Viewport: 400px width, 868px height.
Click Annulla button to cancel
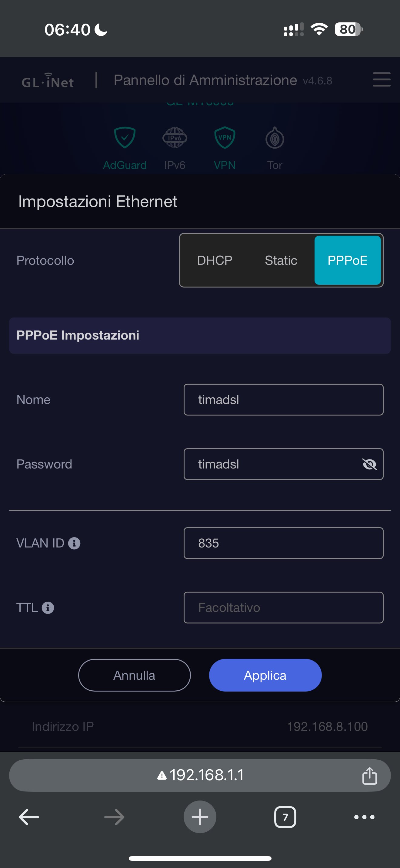[x=134, y=675]
